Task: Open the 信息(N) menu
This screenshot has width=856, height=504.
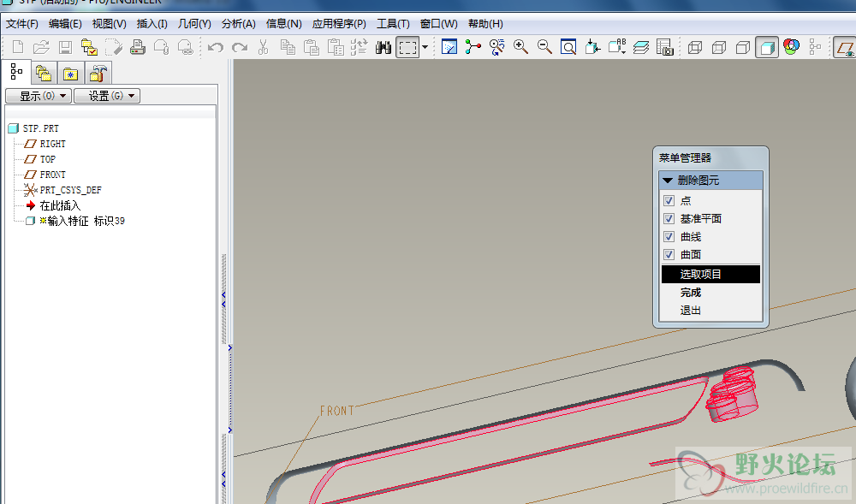Action: pyautogui.click(x=284, y=24)
